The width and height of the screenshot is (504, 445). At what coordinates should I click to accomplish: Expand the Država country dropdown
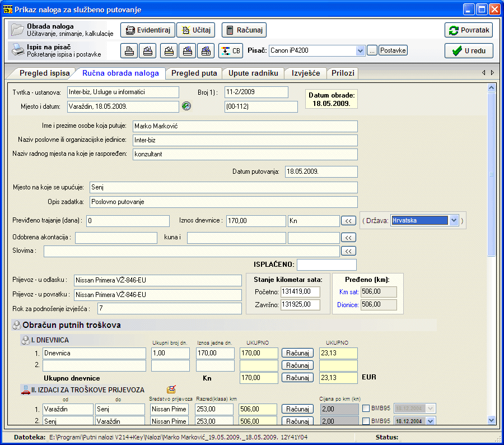[x=453, y=220]
